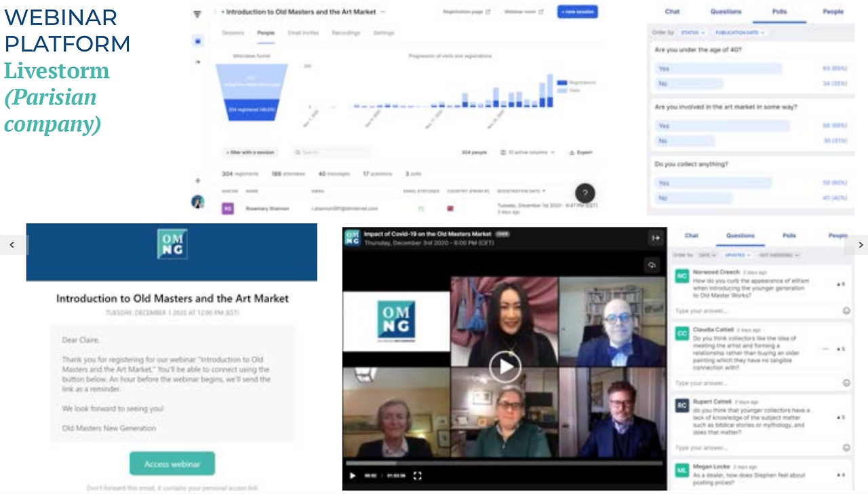Open the Upvotes order dropdown in the Questions panel
Screen dimensions: 868x494
(736, 255)
